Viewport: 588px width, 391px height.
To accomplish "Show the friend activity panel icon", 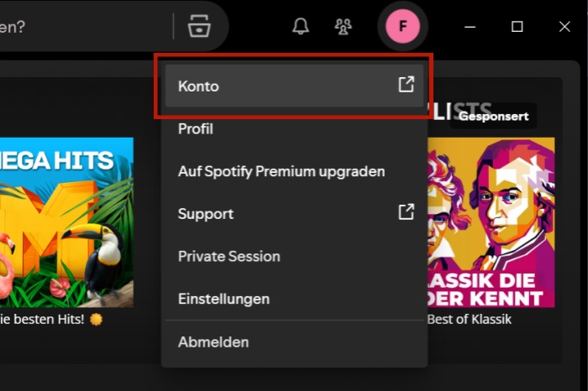I will point(343,26).
